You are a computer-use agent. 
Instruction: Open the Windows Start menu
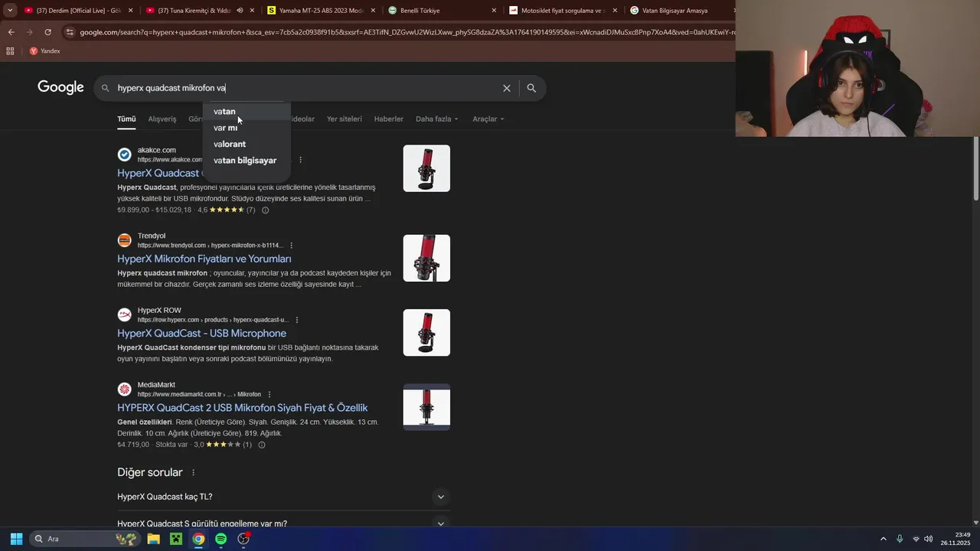pos(16,539)
